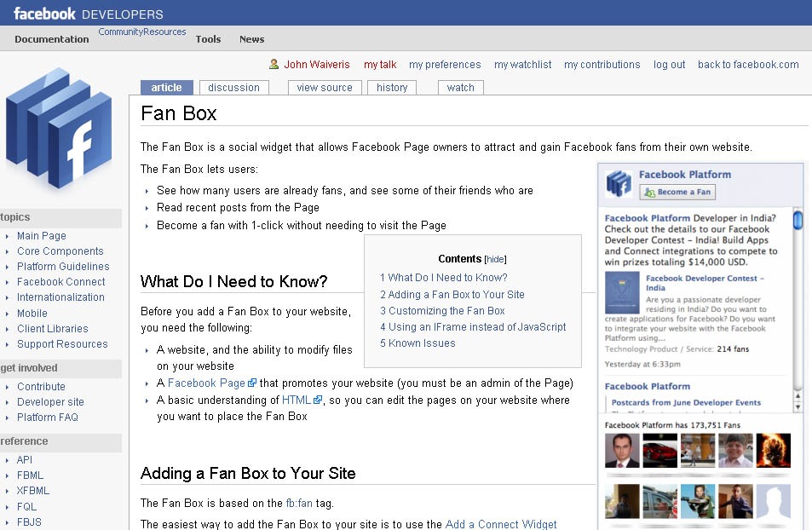Open Contribute link
This screenshot has height=530, width=812.
tap(41, 387)
